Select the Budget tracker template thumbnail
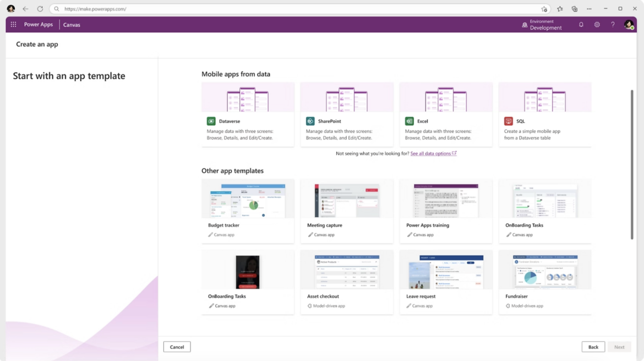The width and height of the screenshot is (644, 361). click(x=248, y=200)
